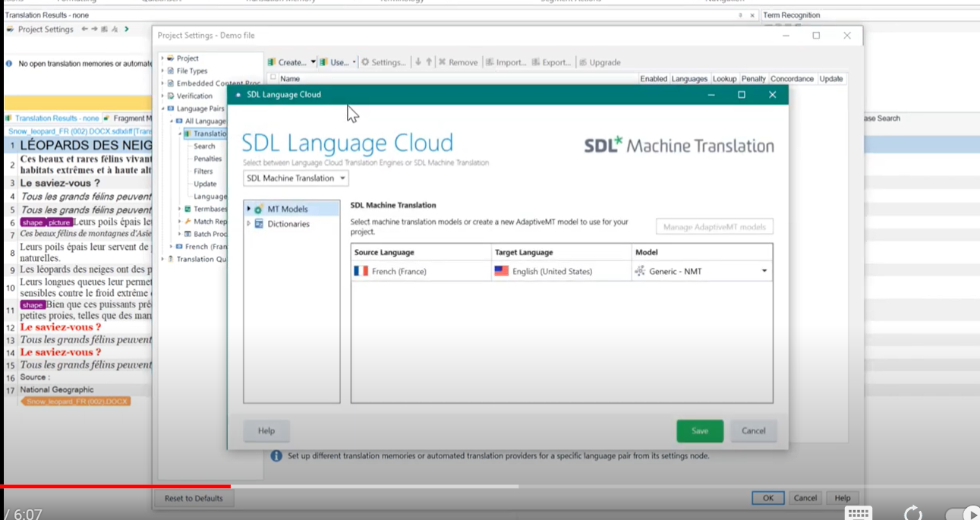Viewport: 980px width, 520px height.
Task: Click Cancel in SDL Language Cloud dialog
Action: click(x=754, y=430)
